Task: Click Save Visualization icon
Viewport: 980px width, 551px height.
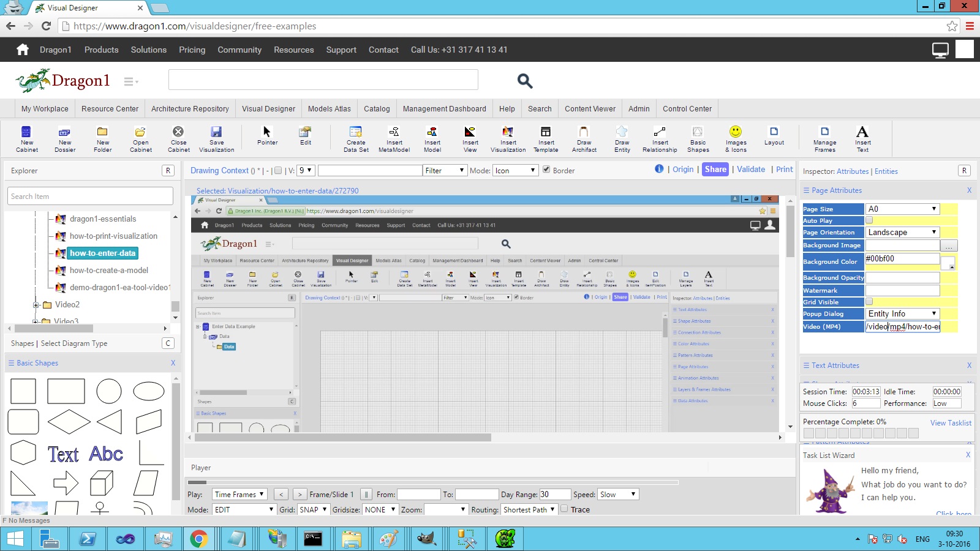Action: pos(216,138)
